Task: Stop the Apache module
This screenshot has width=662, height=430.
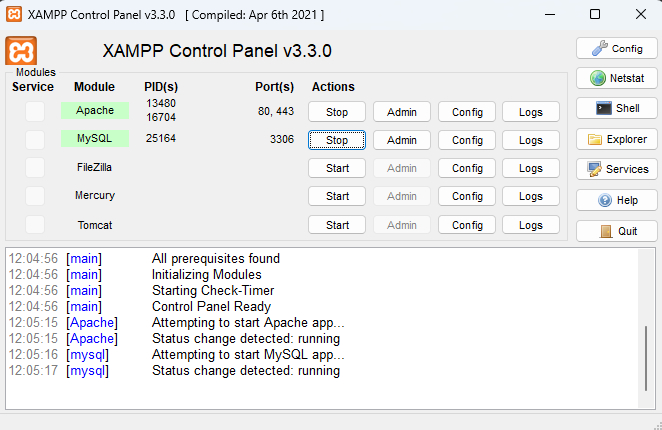Action: (337, 112)
